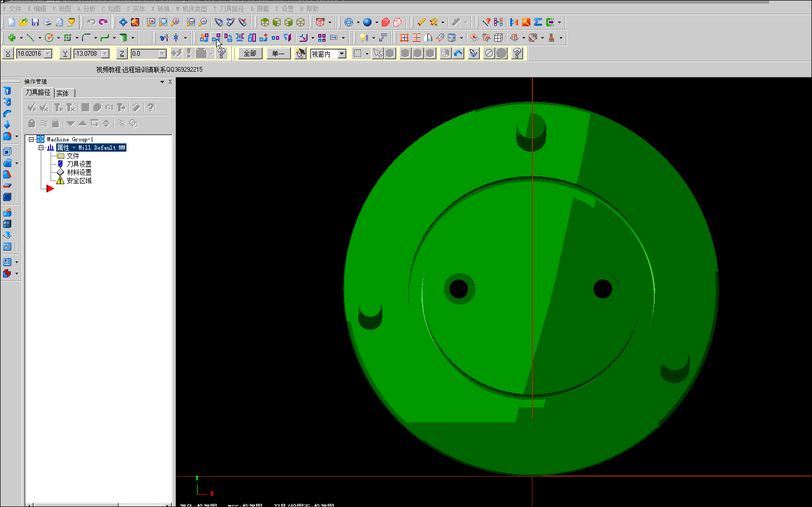Click the 单一 button
The height and width of the screenshot is (507, 812).
(279, 54)
